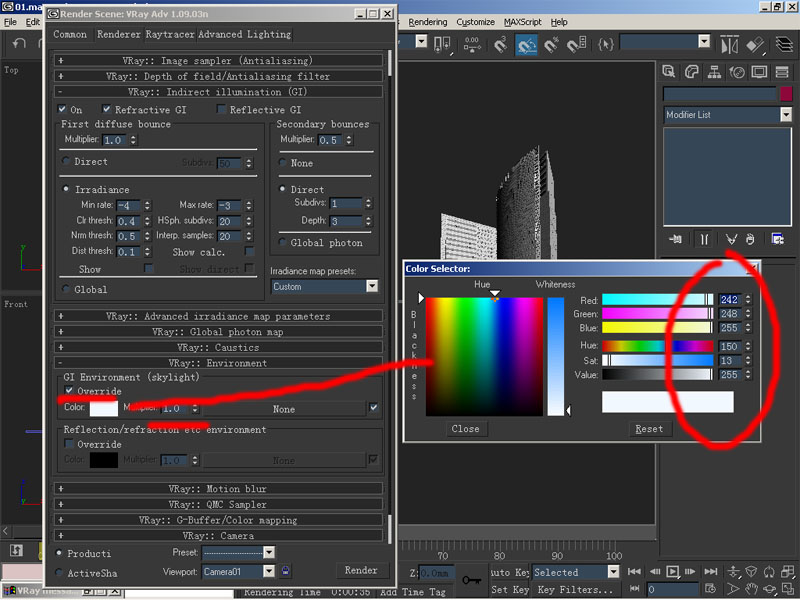Click the large key Set Keys icon
This screenshot has height=600, width=800.
471,580
